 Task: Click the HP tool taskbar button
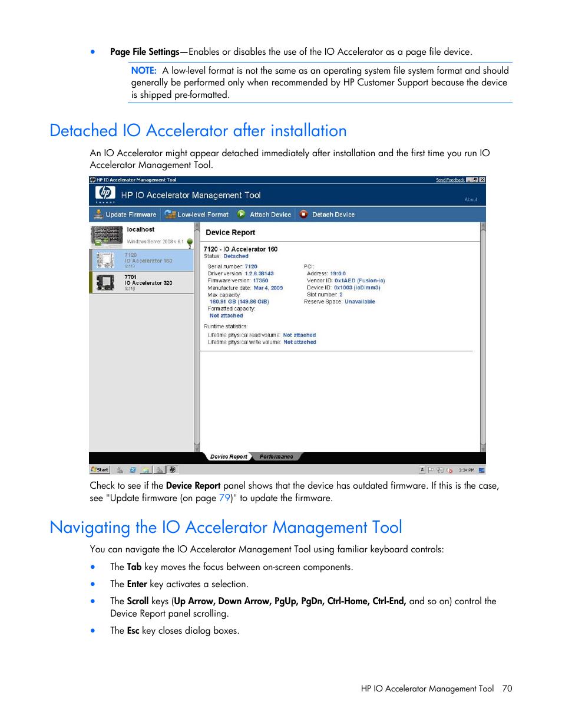172,470
